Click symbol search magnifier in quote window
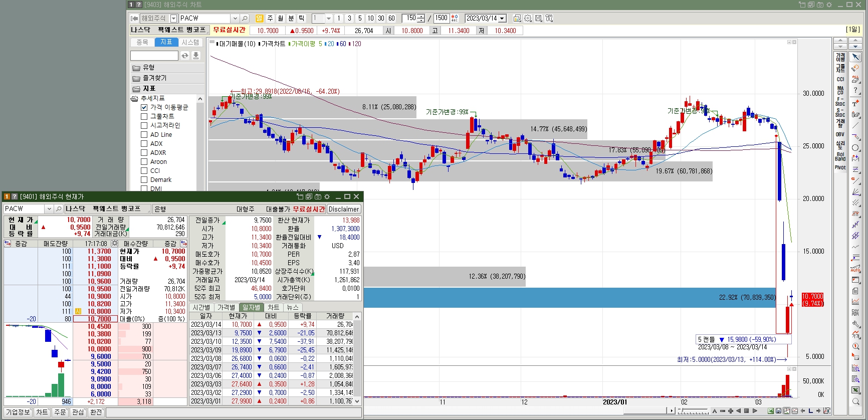This screenshot has width=868, height=420. [59, 208]
